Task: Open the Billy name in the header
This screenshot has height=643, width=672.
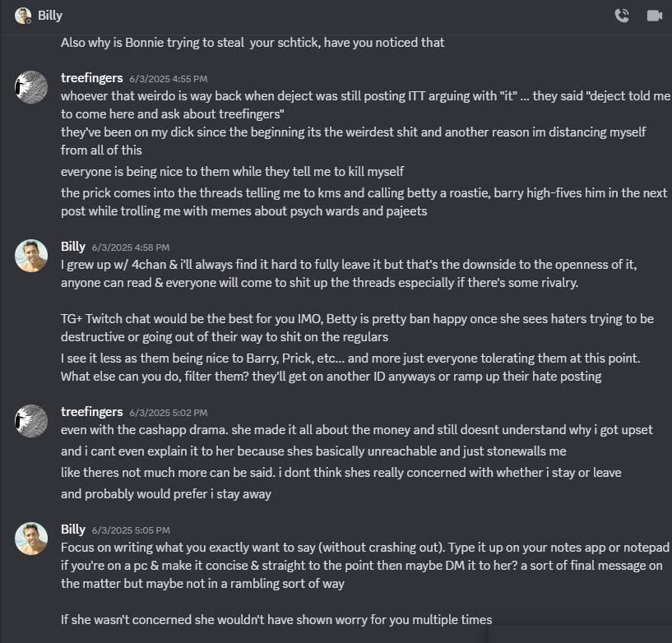Action: pyautogui.click(x=50, y=16)
